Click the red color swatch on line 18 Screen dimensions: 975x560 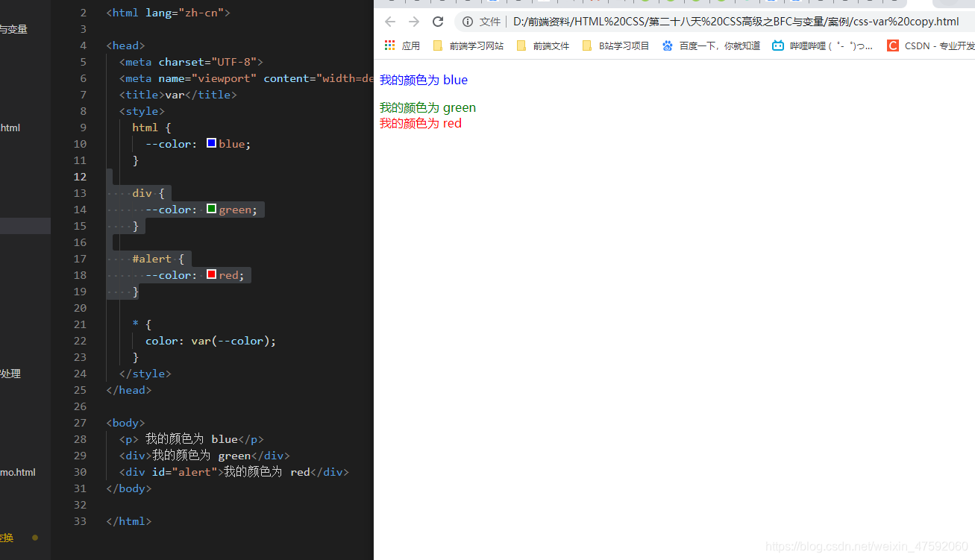pyautogui.click(x=211, y=274)
